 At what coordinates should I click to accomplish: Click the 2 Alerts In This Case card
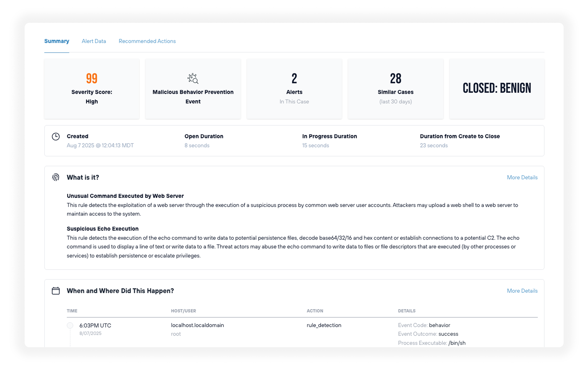(x=294, y=89)
